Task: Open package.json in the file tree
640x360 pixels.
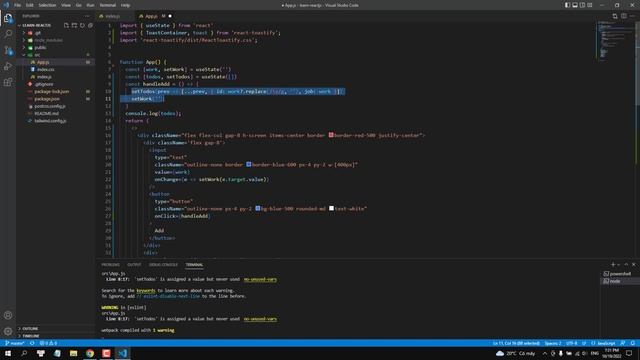Action: coord(47,99)
